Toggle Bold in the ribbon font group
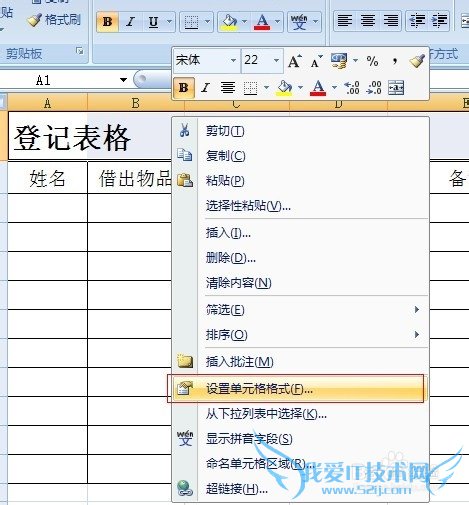Image resolution: width=469 pixels, height=505 pixels. [107, 22]
